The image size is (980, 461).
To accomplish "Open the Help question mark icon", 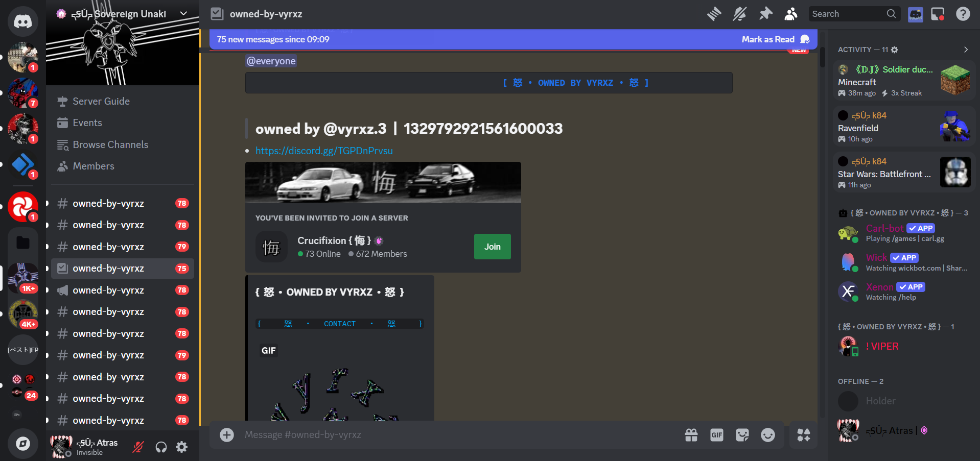I will click(x=963, y=14).
